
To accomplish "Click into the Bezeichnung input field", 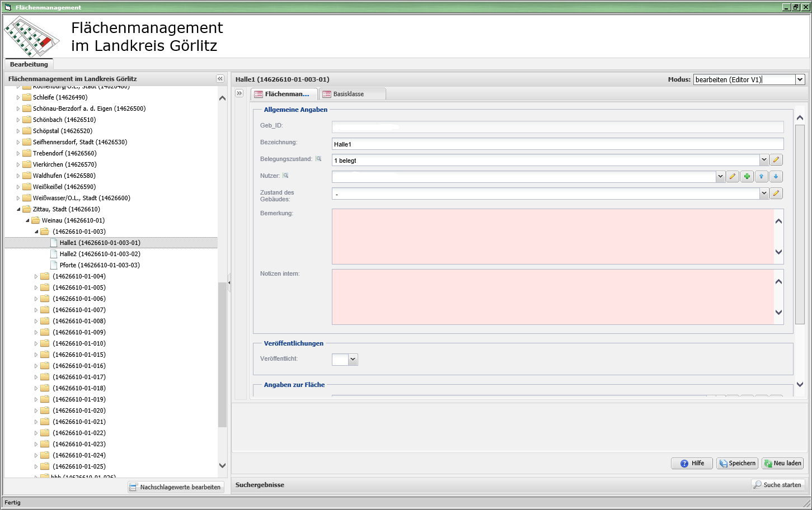I will 557,144.
